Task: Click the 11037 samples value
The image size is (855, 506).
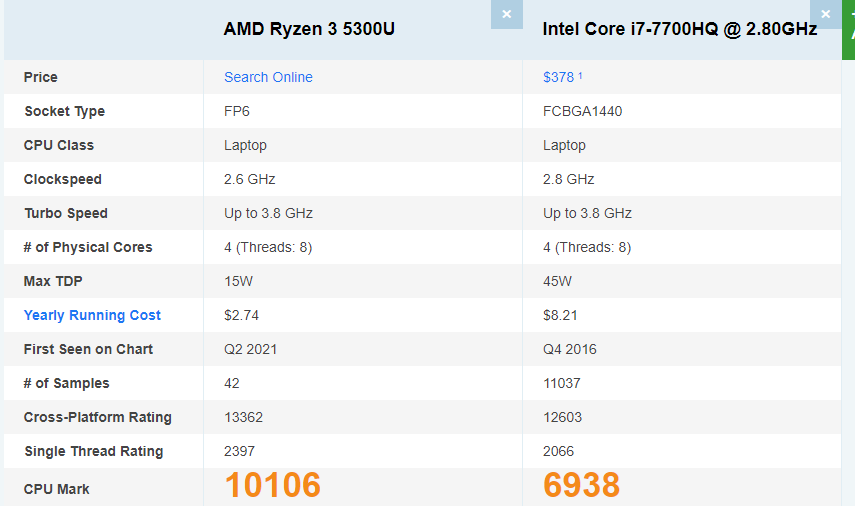Action: [562, 383]
